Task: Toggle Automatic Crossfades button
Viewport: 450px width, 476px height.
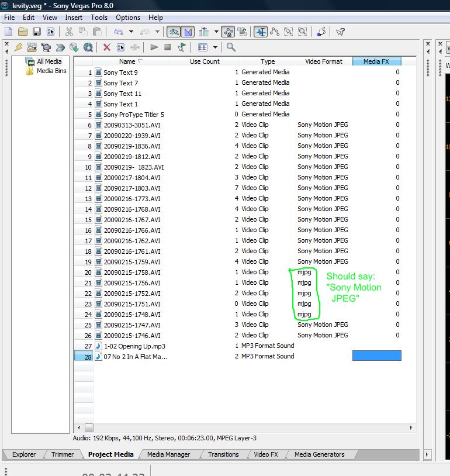Action: click(x=188, y=32)
